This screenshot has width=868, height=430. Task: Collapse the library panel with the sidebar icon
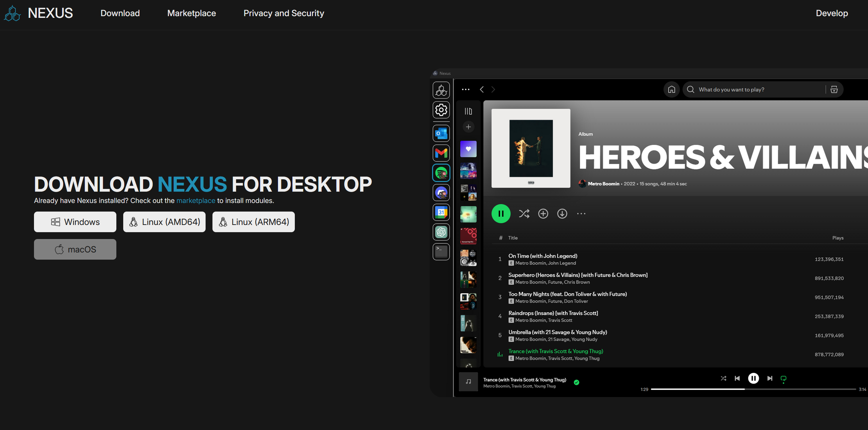468,111
